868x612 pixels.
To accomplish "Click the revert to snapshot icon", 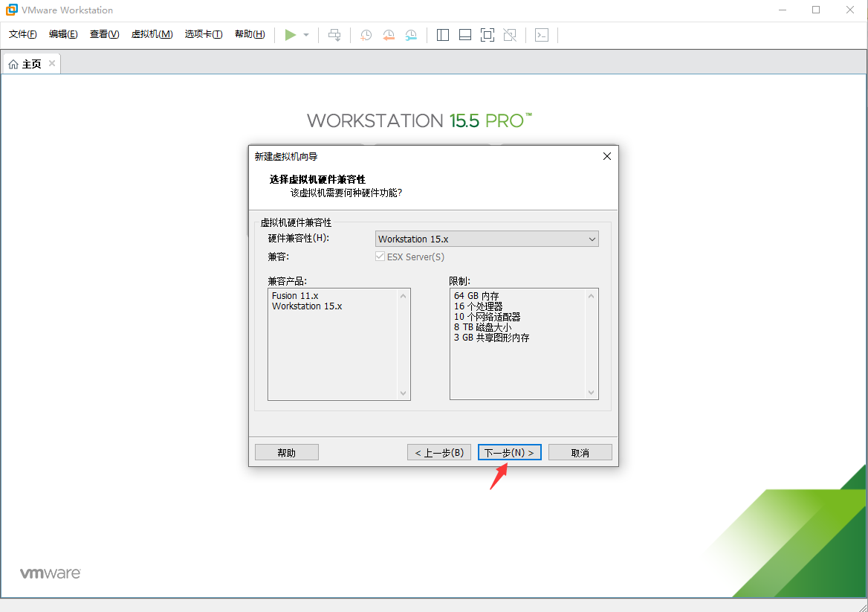I will point(389,35).
